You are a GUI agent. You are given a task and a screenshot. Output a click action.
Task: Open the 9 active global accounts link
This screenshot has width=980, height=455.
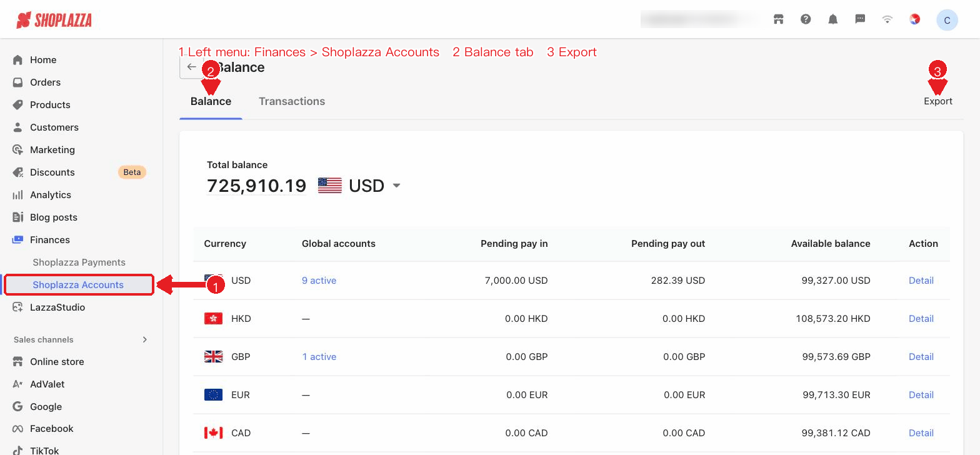coord(319,281)
